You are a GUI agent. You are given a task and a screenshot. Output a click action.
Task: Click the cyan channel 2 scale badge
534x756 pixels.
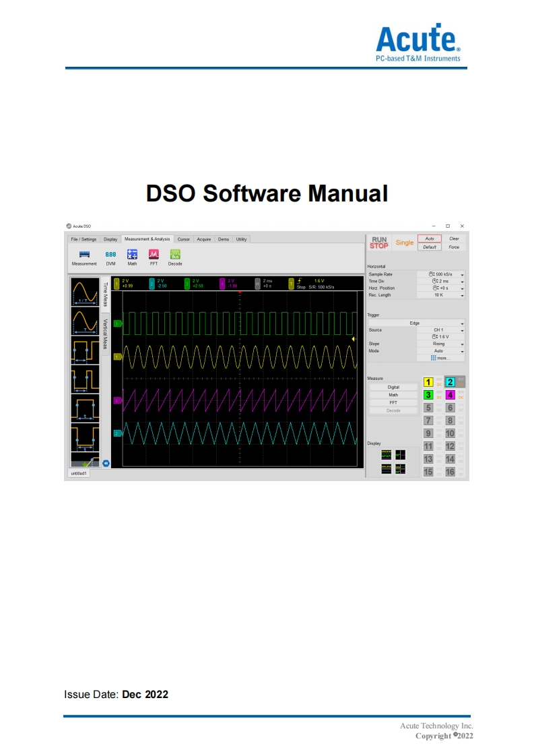click(152, 284)
